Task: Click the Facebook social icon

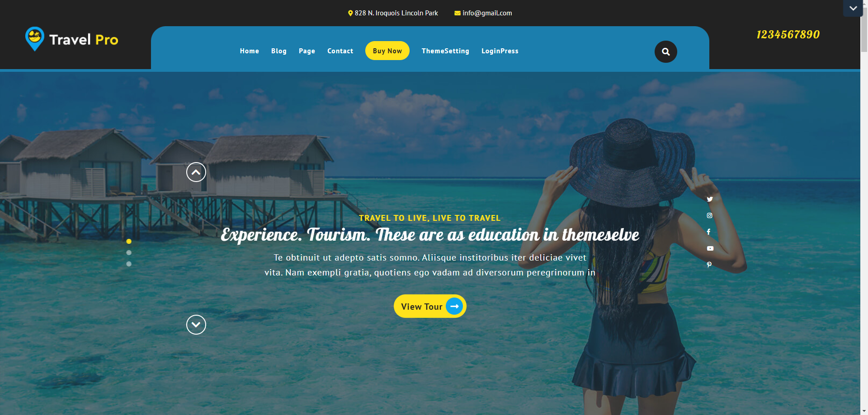Action: pyautogui.click(x=708, y=232)
